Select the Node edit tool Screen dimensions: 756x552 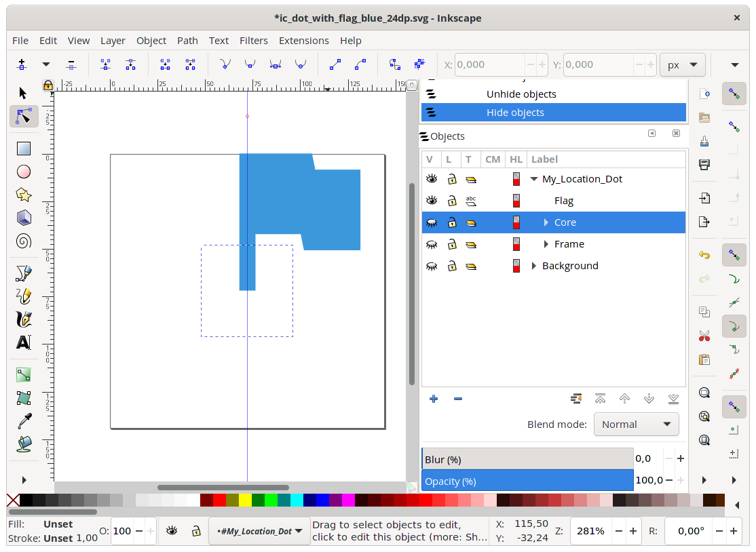24,117
